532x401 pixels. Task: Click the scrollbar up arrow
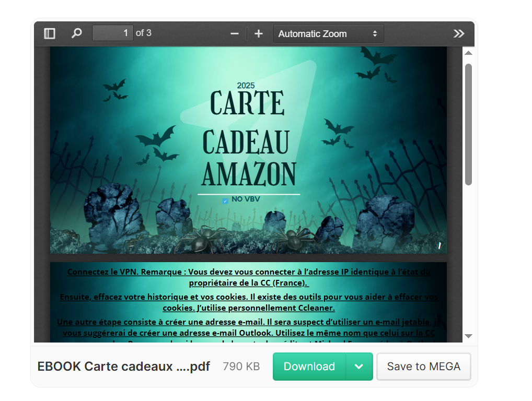click(469, 53)
